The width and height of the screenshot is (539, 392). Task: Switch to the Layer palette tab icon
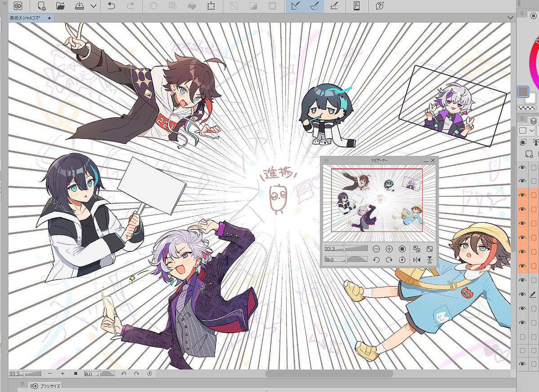click(x=533, y=120)
